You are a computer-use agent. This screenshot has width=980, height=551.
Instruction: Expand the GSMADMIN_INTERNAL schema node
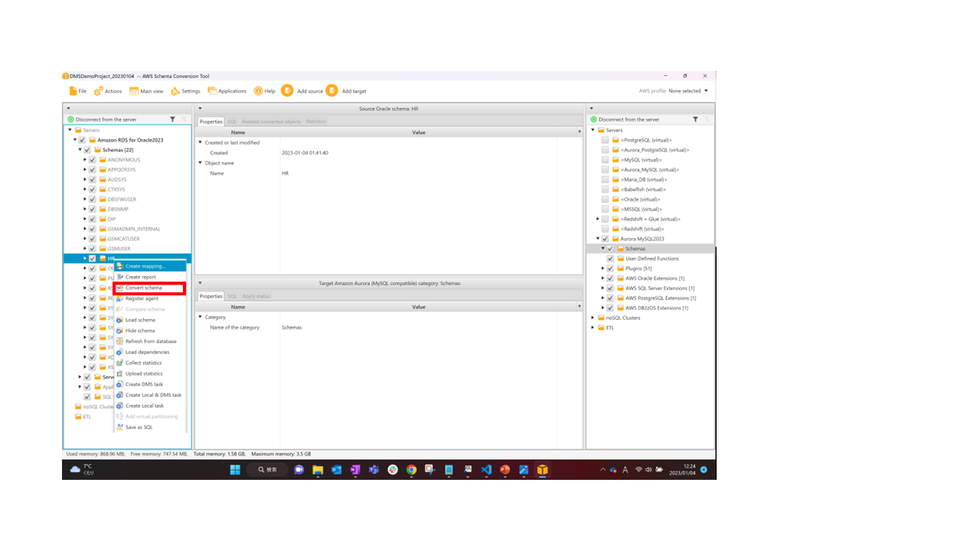[x=85, y=229]
